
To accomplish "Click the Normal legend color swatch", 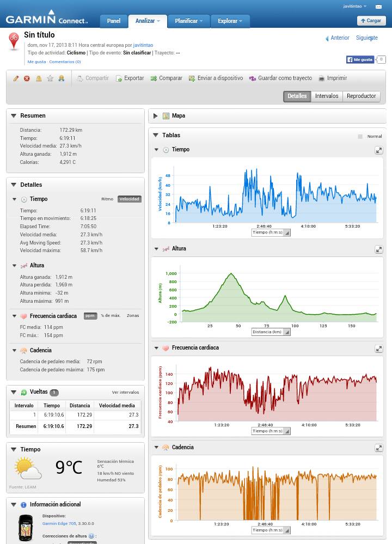I will pos(360,137).
